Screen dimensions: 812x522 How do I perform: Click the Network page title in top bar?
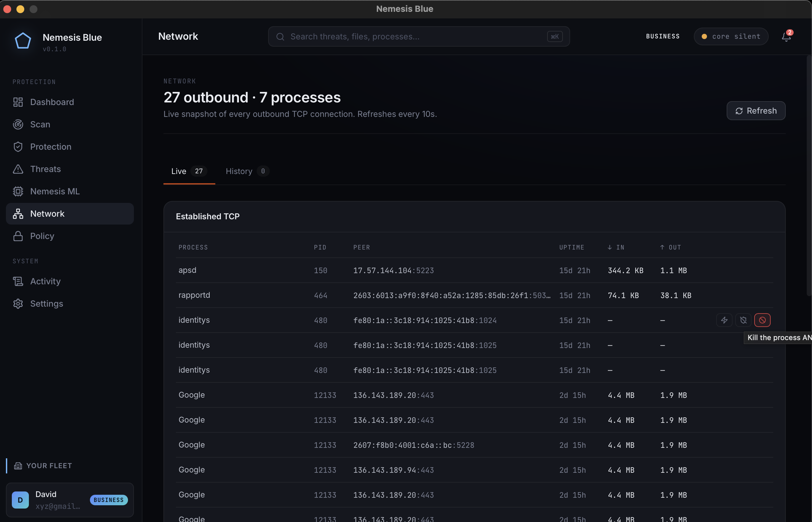tap(178, 36)
